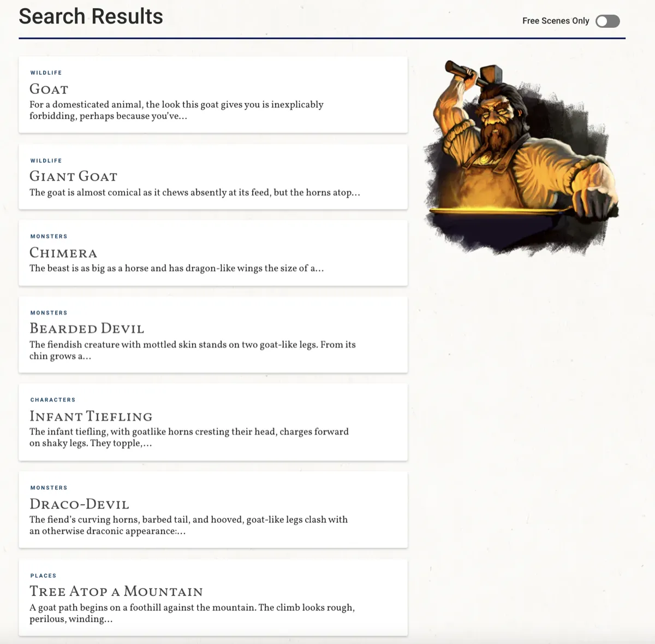Image resolution: width=655 pixels, height=644 pixels.
Task: Click the Wildlife tag above Goat
Action: click(46, 73)
